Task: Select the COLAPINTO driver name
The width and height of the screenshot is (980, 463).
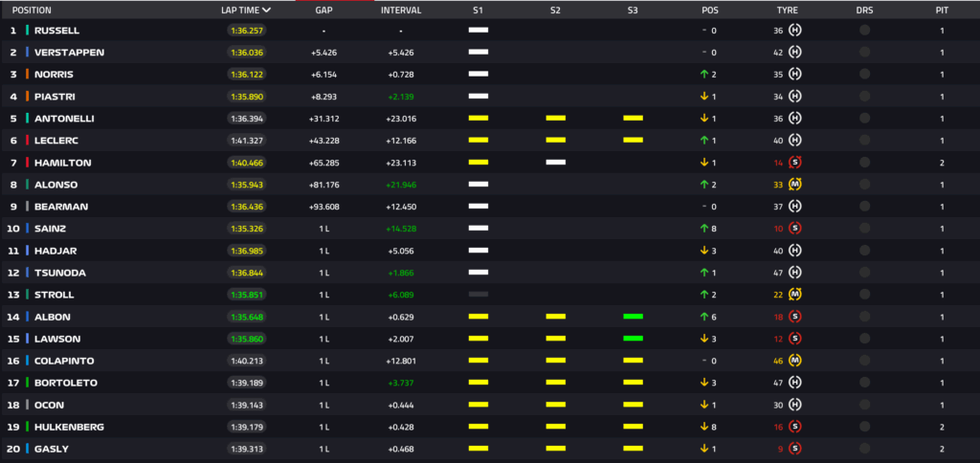Action: [64, 361]
